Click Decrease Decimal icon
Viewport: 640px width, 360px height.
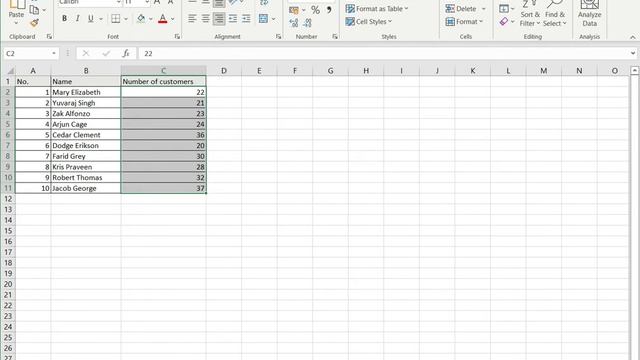click(x=307, y=23)
